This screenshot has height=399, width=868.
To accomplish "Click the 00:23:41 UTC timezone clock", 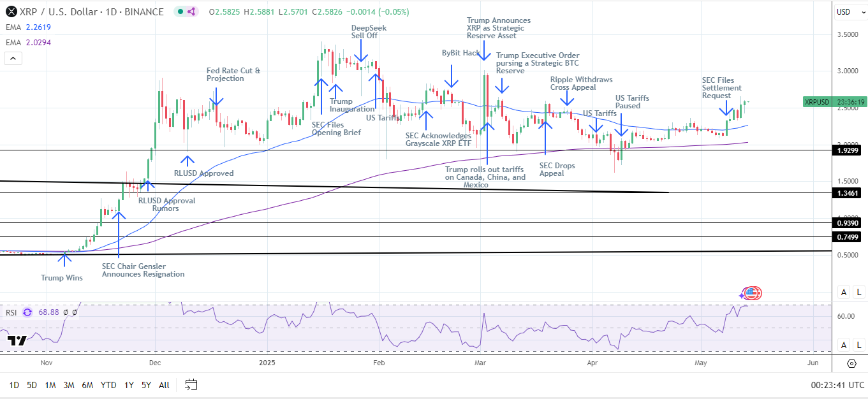I will 838,385.
